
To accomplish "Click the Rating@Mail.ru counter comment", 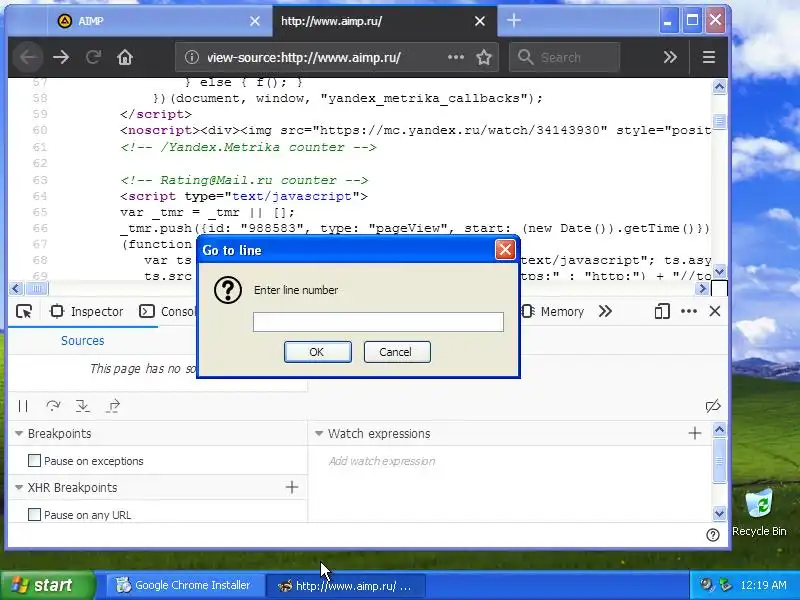I will 244,180.
